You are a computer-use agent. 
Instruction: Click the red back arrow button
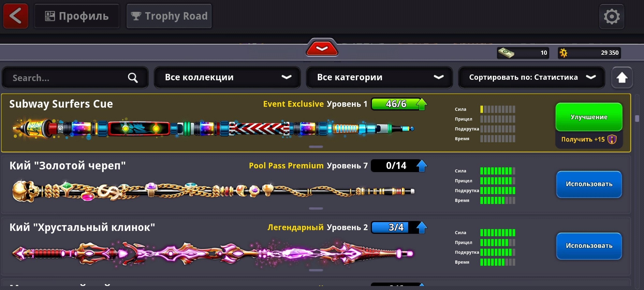[16, 16]
